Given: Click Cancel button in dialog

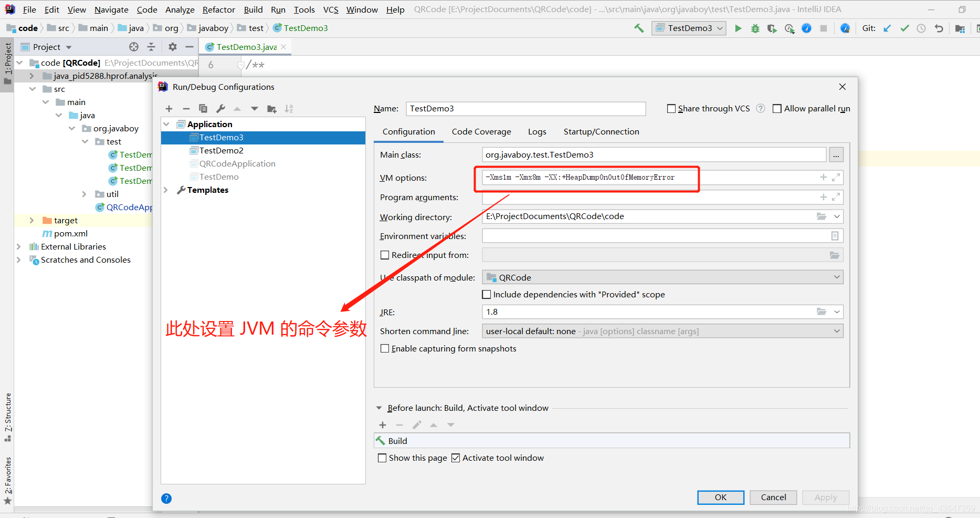Looking at the screenshot, I should (x=773, y=498).
